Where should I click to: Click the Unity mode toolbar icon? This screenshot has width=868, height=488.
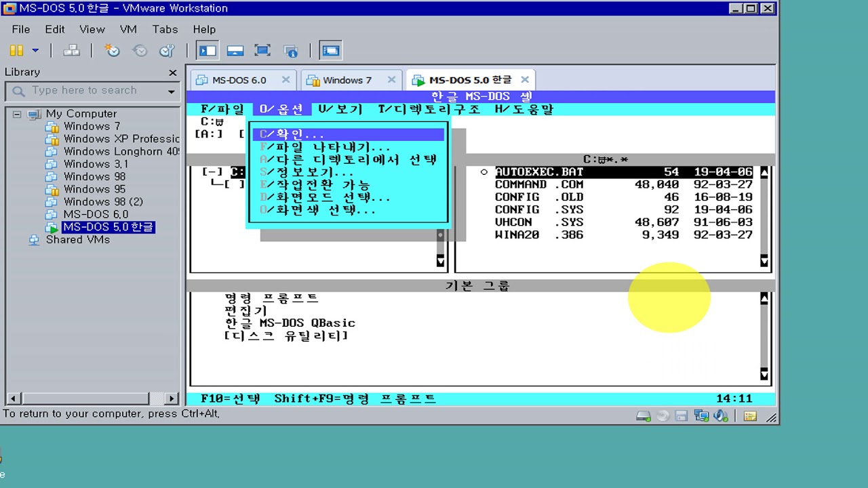pyautogui.click(x=291, y=50)
